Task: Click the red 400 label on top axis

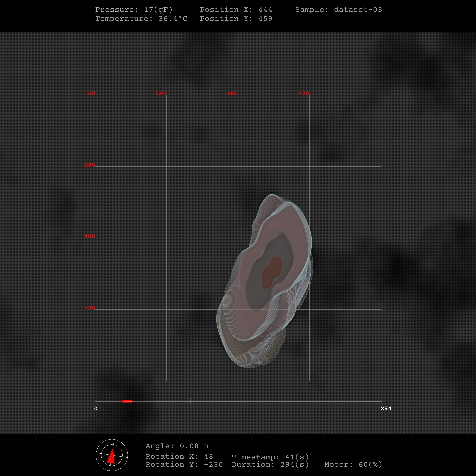Action: point(232,93)
